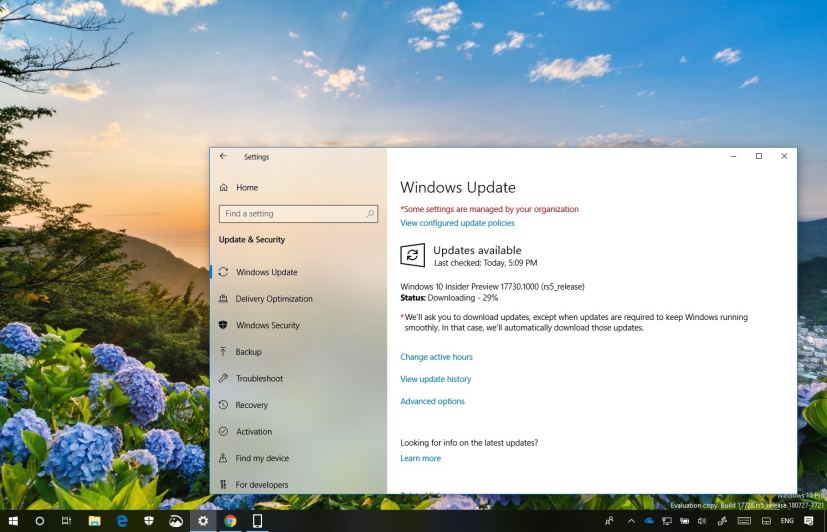Click the Status: Downloading - 29% text

pos(449,298)
